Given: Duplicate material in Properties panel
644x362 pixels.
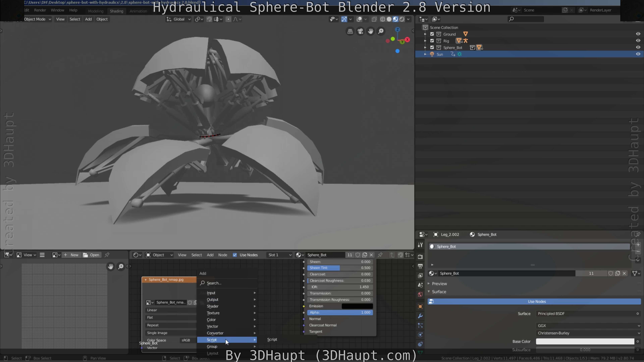Looking at the screenshot, I should coord(618,273).
